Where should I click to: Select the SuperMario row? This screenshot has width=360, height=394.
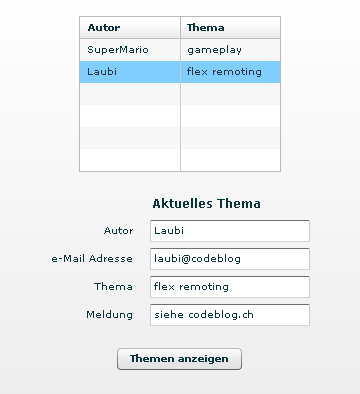180,50
